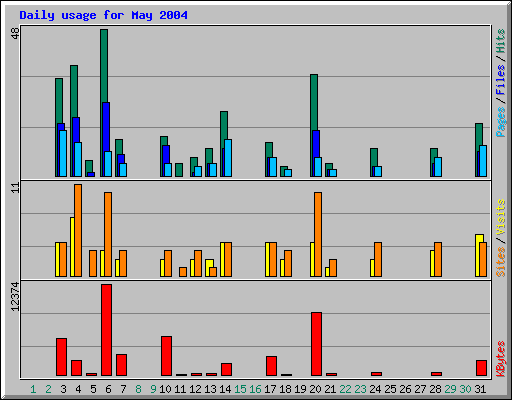This screenshot has width=512, height=400.
Task: Click day 18 on the x-axis
Action: pyautogui.click(x=285, y=389)
